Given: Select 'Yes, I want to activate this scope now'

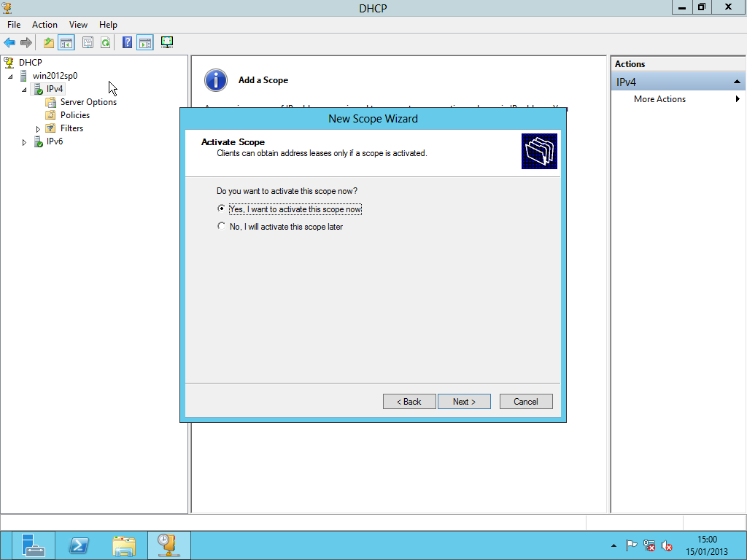Looking at the screenshot, I should click(x=222, y=209).
